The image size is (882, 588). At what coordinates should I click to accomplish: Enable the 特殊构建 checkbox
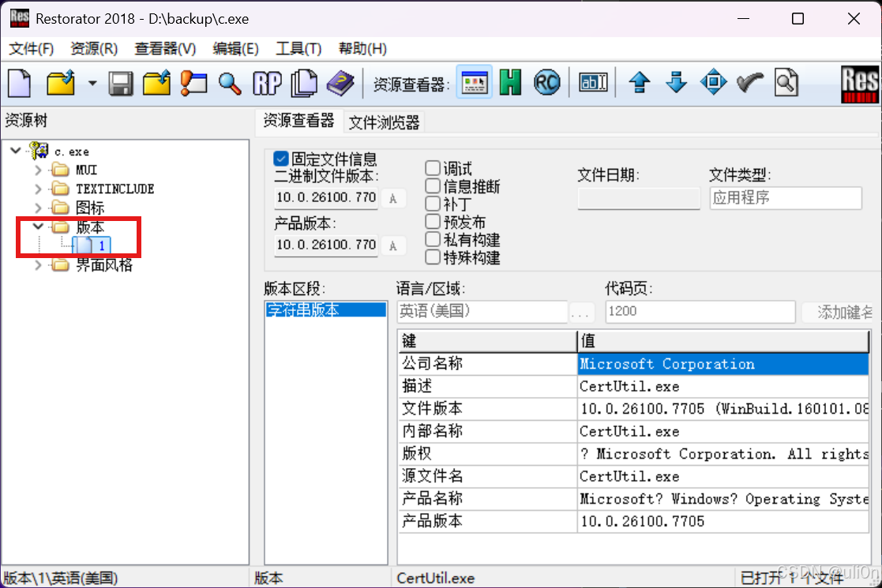click(433, 257)
